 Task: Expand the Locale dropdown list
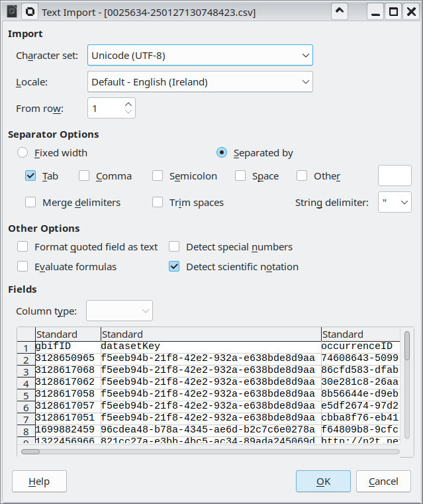(200, 82)
